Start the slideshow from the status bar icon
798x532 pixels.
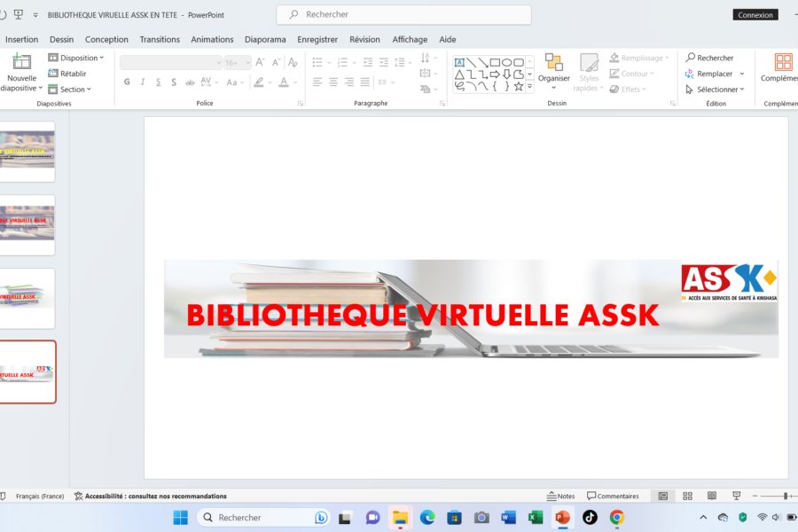click(737, 496)
